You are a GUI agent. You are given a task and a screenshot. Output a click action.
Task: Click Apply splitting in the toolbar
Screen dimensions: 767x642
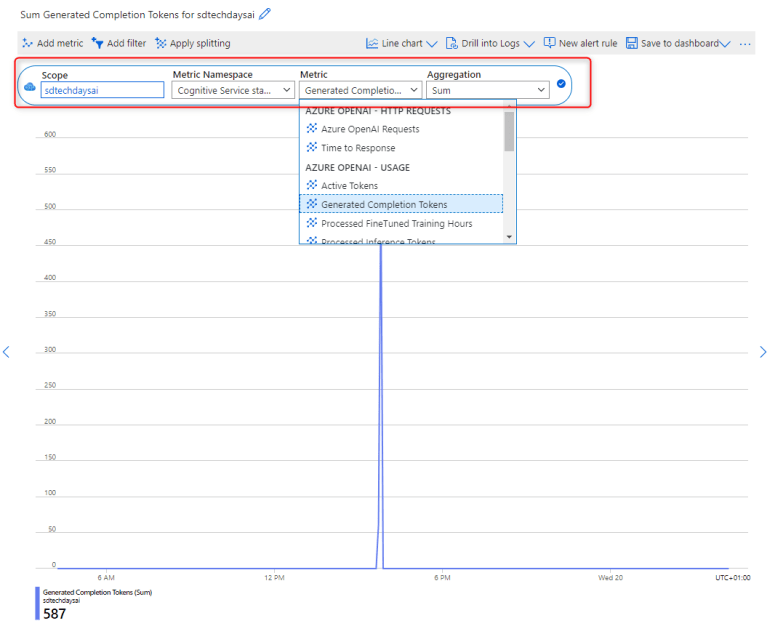192,44
